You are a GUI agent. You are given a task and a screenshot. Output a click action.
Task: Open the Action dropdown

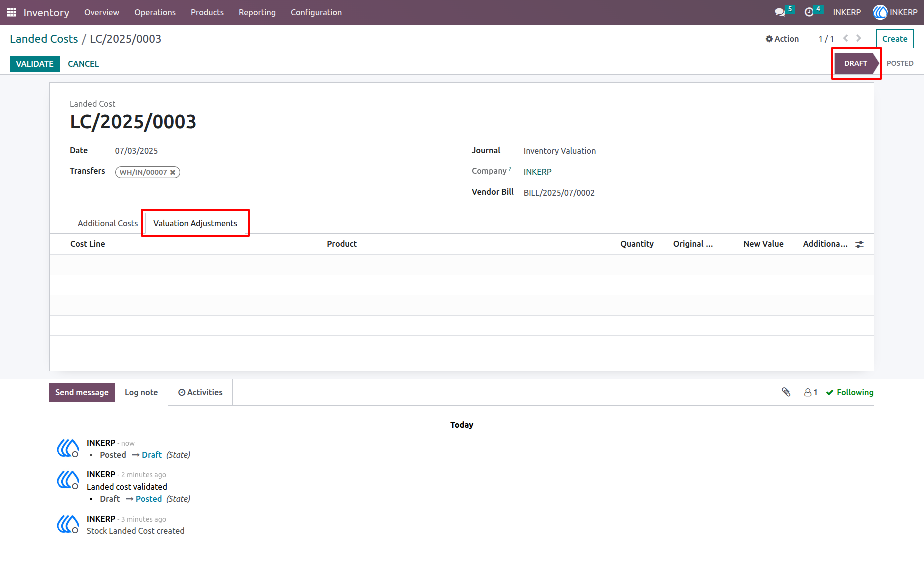tap(782, 39)
